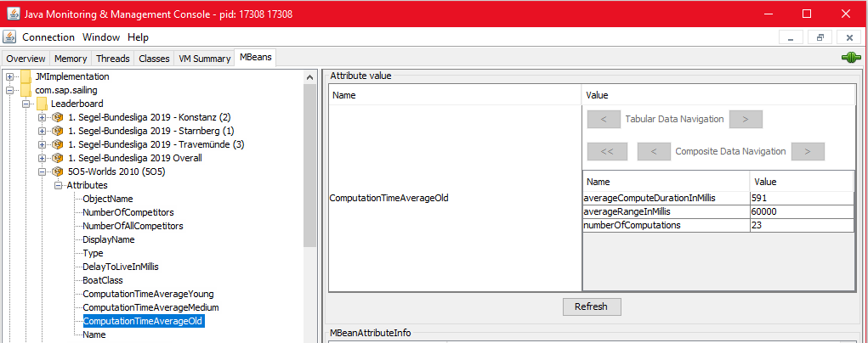
Task: Switch to the Classes tab
Action: (154, 58)
